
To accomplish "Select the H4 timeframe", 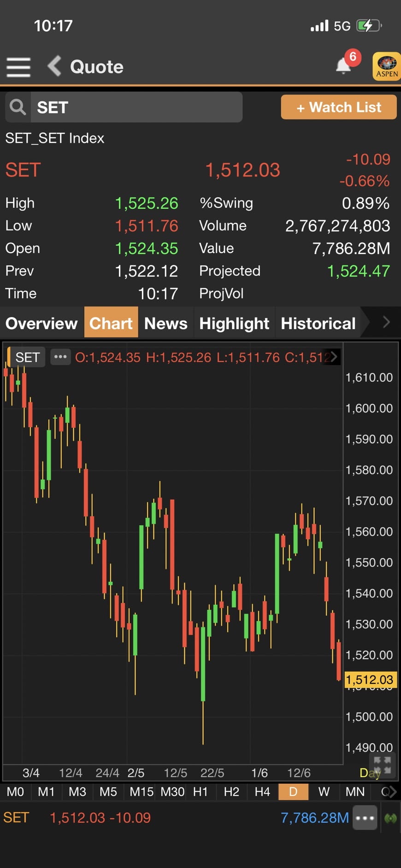I will click(x=262, y=792).
